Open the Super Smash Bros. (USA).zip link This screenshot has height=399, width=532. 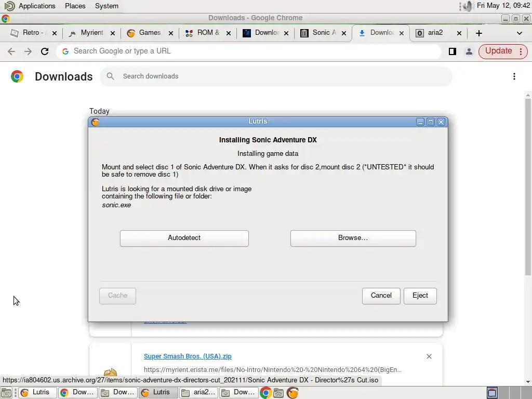[188, 356]
